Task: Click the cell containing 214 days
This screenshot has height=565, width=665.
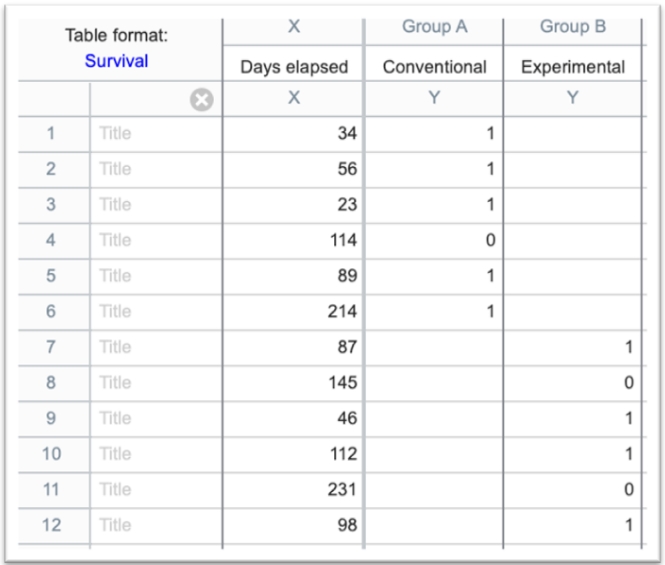Action: (293, 311)
